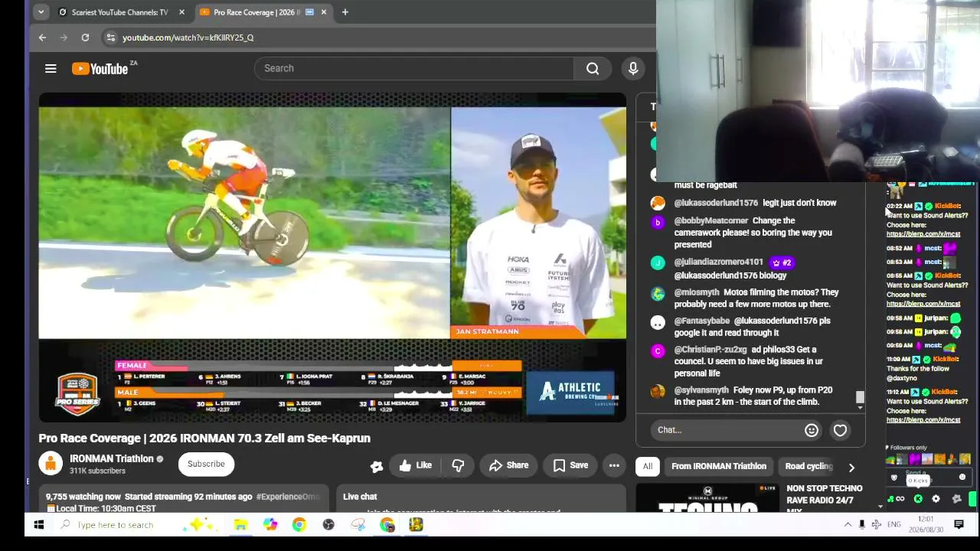Switch to Scariest YouTube Channels tab
Screen dimensions: 980x551
coord(120,12)
